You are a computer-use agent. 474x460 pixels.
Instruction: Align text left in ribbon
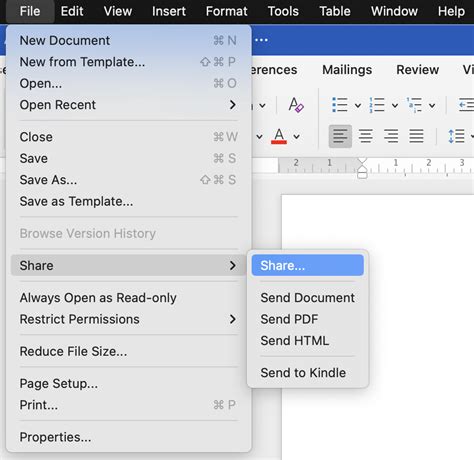[340, 136]
